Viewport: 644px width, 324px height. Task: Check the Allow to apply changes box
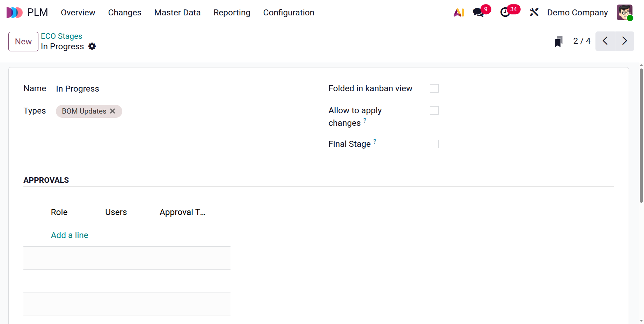pyautogui.click(x=434, y=110)
